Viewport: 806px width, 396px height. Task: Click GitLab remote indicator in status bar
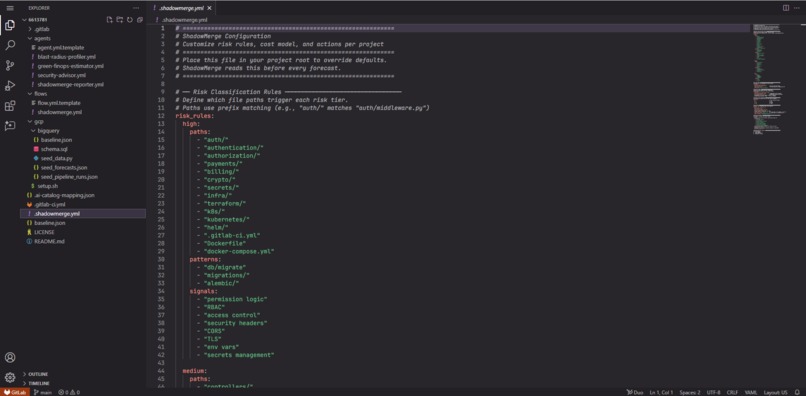pos(14,392)
